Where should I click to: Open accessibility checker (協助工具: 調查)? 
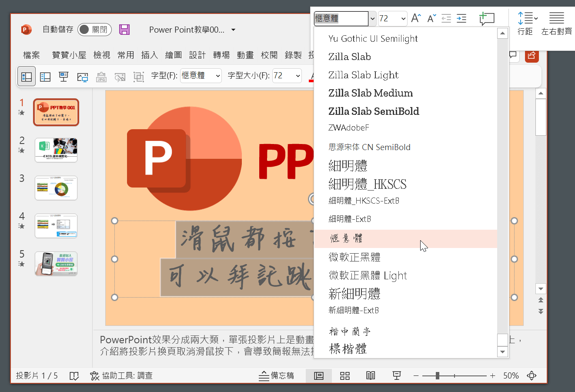point(121,376)
